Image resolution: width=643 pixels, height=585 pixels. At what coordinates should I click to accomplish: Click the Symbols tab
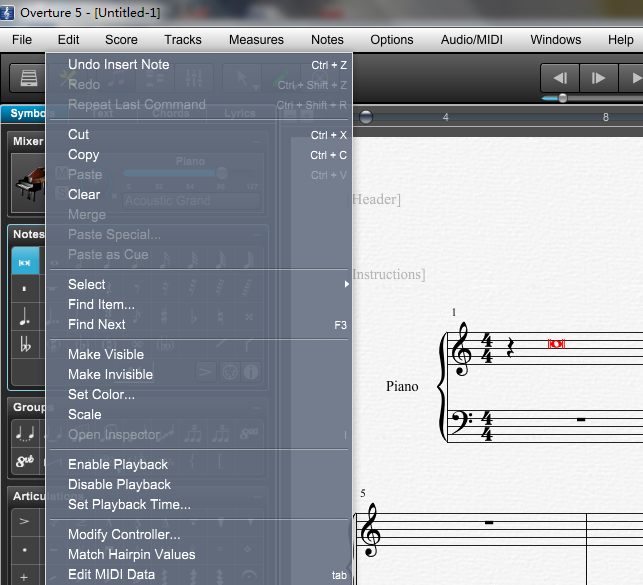[x=27, y=114]
